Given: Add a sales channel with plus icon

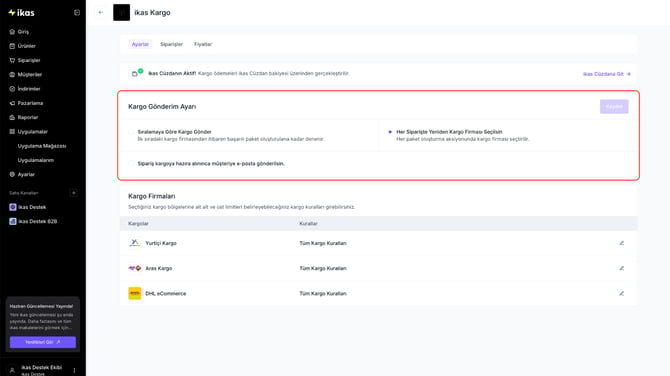Looking at the screenshot, I should (x=73, y=193).
